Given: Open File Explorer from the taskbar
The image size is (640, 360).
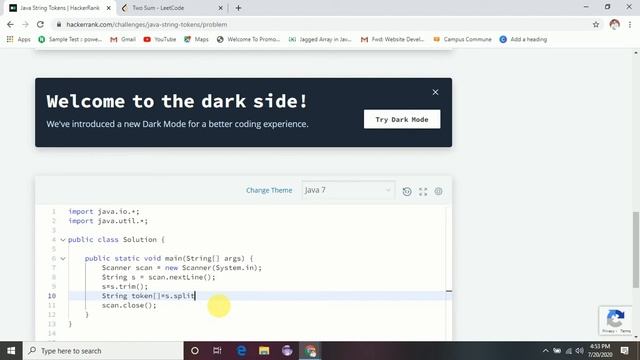Looking at the screenshot, I should pos(264,351).
